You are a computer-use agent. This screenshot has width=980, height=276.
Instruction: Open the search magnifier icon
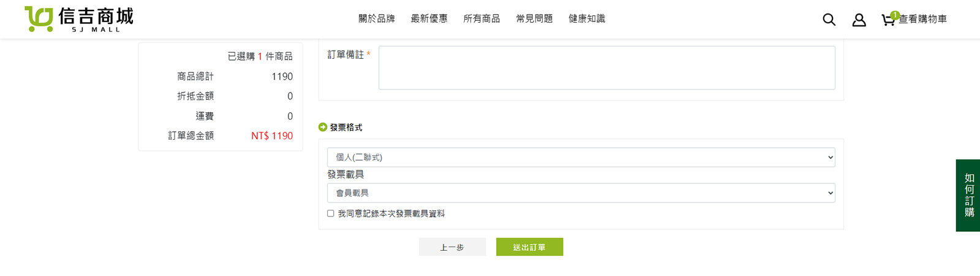coord(829,20)
